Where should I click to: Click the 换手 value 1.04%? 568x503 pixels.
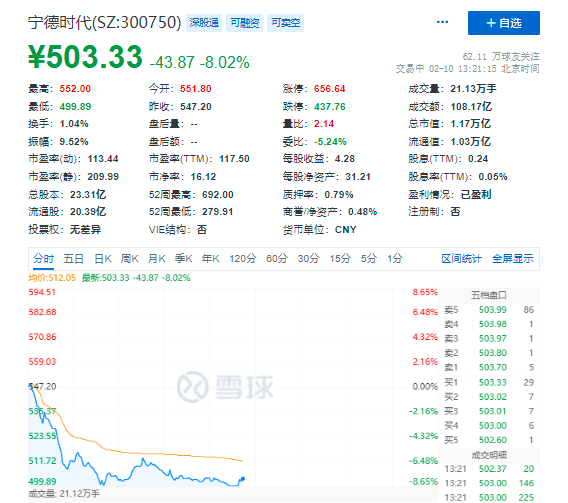(x=74, y=124)
